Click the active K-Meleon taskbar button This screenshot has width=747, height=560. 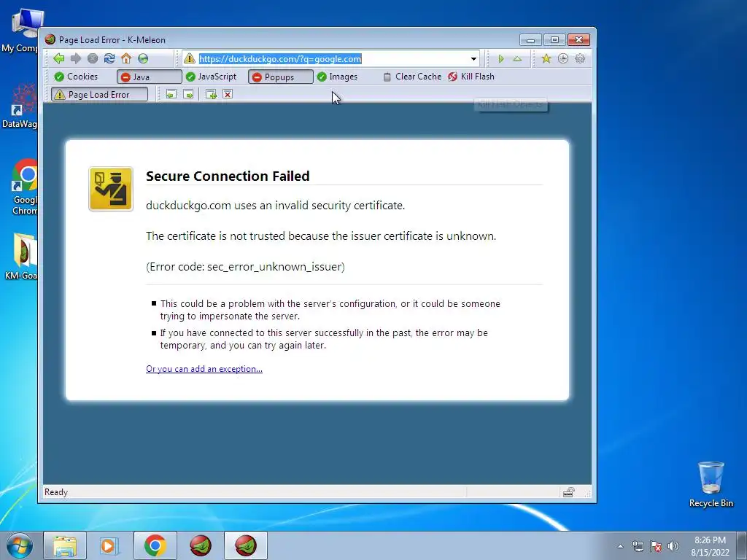tap(246, 545)
